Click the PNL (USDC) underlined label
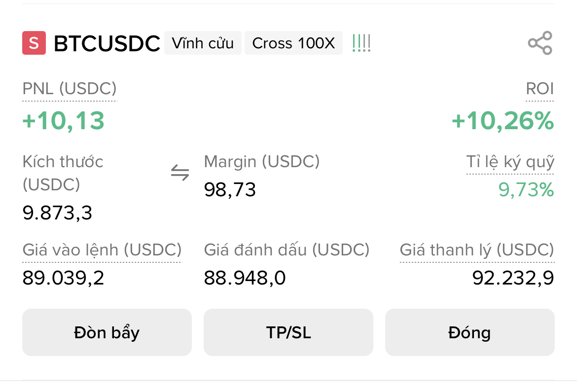Viewport: 577px width, 392px height. (70, 89)
